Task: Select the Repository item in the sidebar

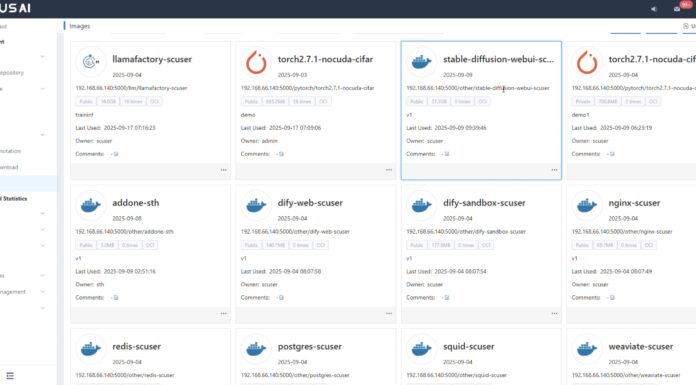Action: (x=12, y=72)
